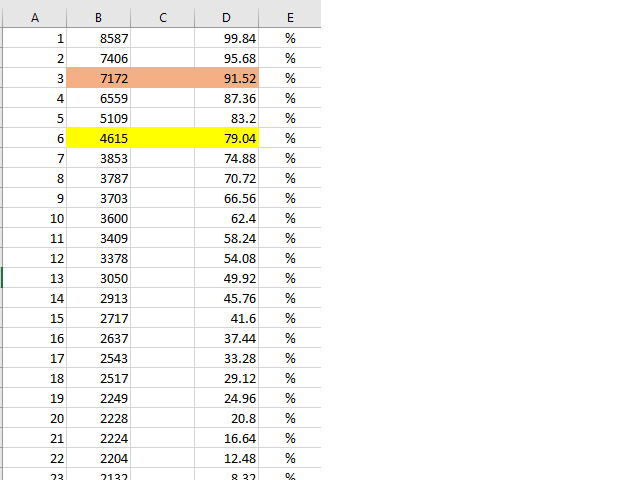Click cell with value 2913

tap(98, 298)
